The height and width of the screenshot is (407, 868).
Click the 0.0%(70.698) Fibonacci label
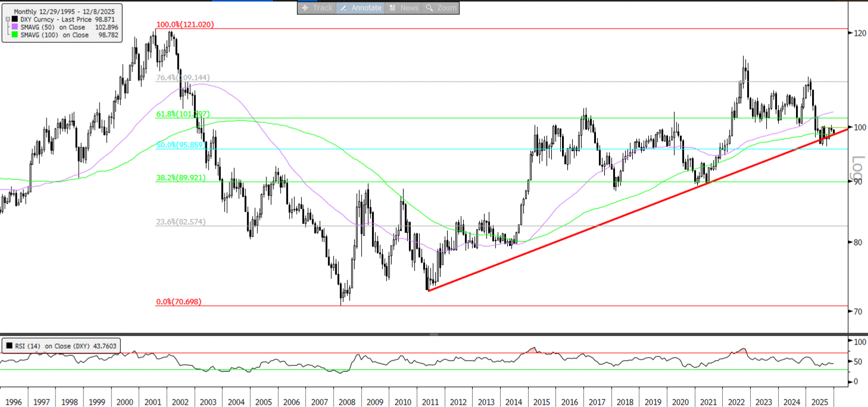(x=179, y=302)
